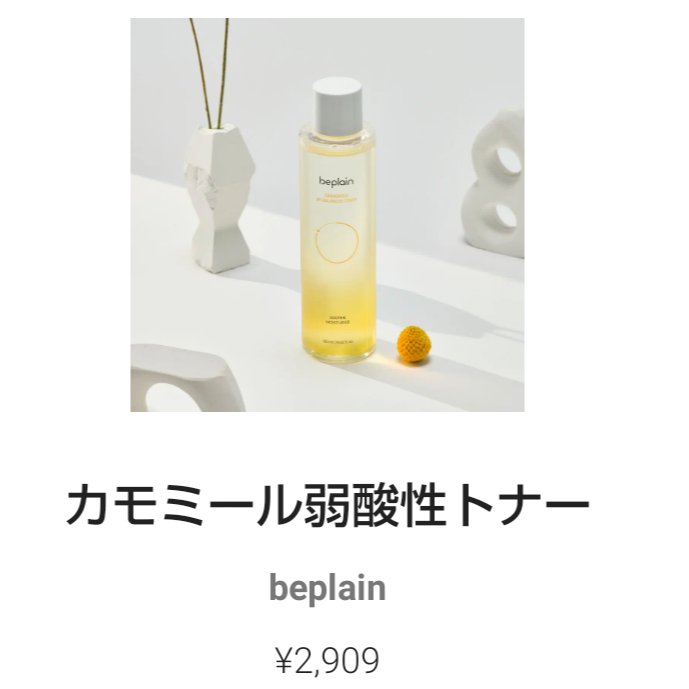The image size is (689, 689).
Task: Click the yellow round flower beside bottle
Action: (413, 344)
